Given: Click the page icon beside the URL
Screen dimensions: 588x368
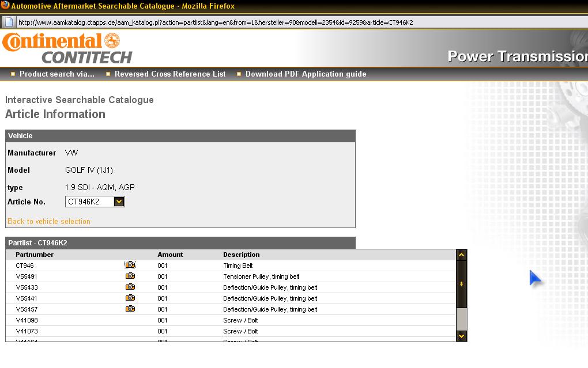Looking at the screenshot, I should coord(9,22).
